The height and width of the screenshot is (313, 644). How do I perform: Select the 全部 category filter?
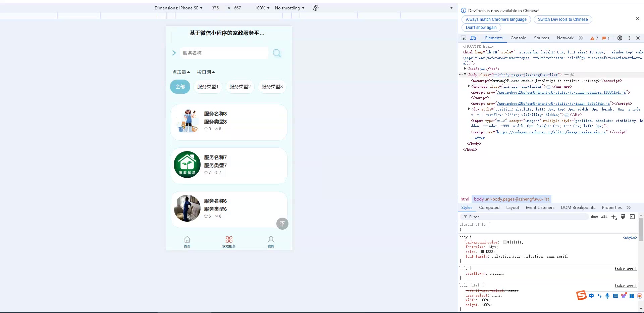pyautogui.click(x=180, y=87)
